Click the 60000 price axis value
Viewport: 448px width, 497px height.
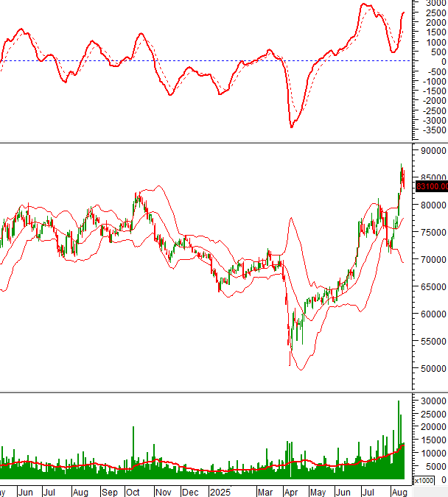[x=434, y=314]
